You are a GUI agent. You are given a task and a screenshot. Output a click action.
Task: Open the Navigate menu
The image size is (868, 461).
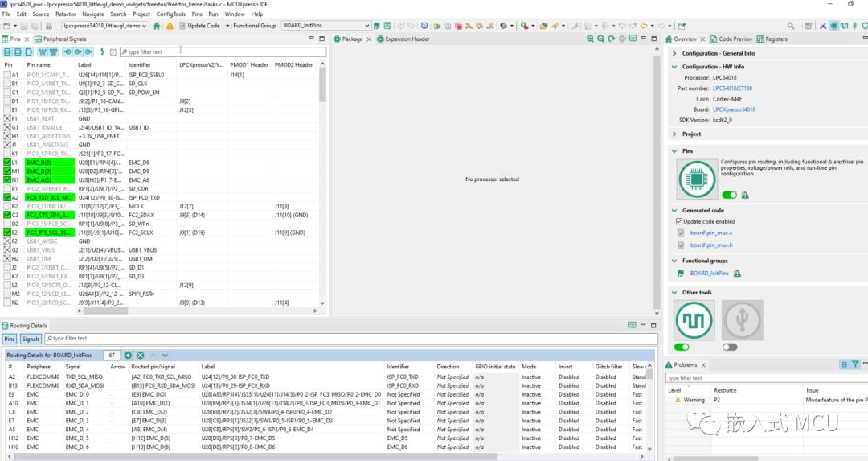click(x=93, y=14)
